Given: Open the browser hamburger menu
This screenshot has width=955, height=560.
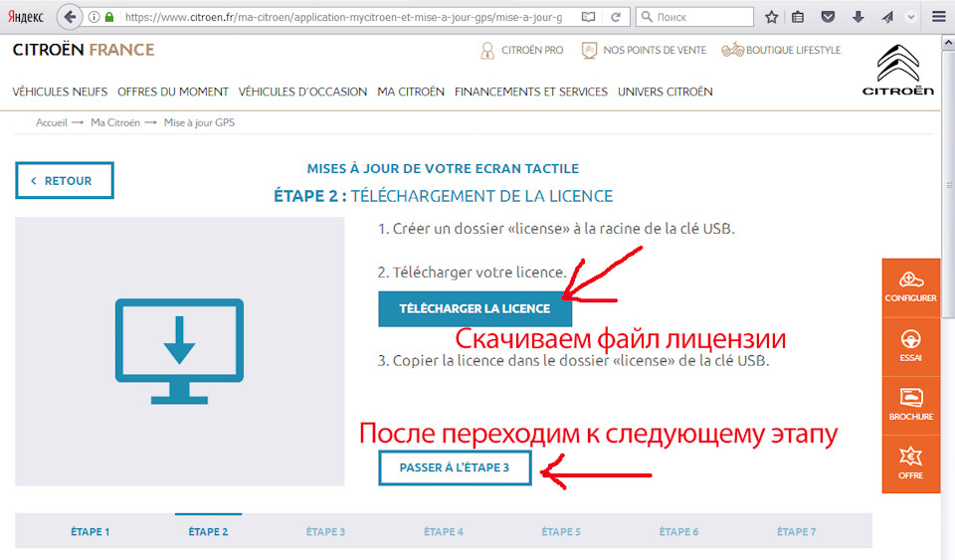Looking at the screenshot, I should [938, 17].
